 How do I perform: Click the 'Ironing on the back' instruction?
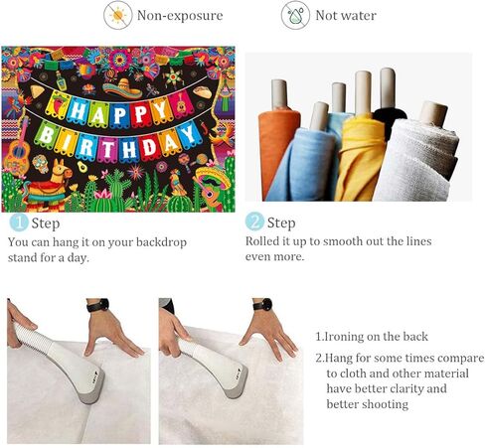tap(372, 337)
